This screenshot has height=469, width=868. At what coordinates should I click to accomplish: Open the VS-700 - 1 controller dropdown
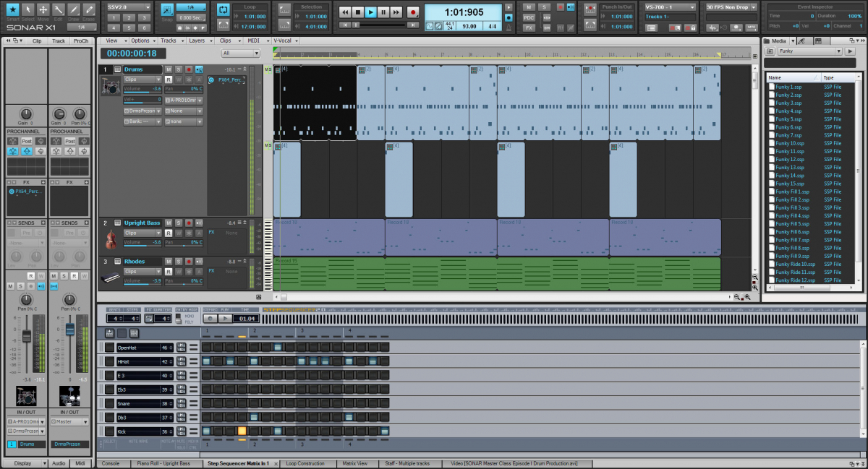671,7
